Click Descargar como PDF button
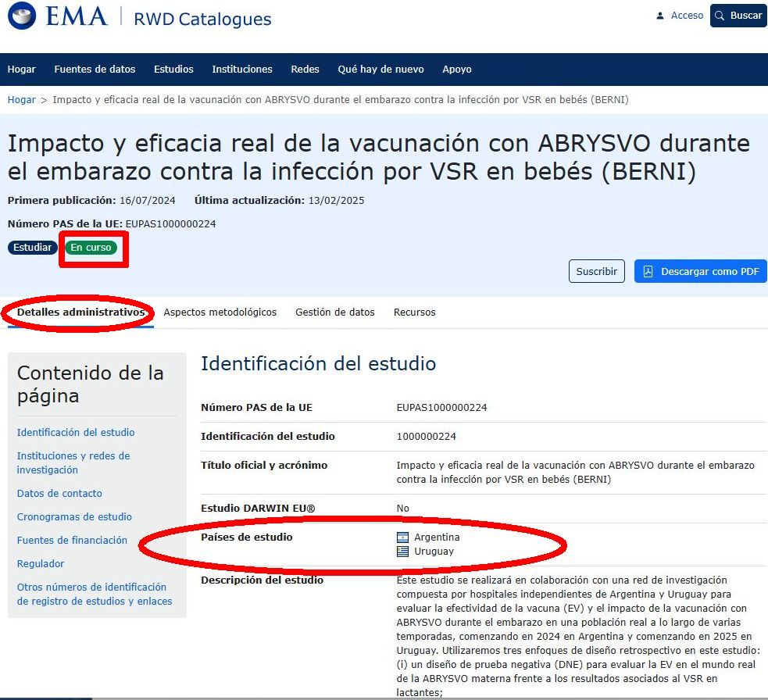Image resolution: width=768 pixels, height=700 pixels. [700, 271]
